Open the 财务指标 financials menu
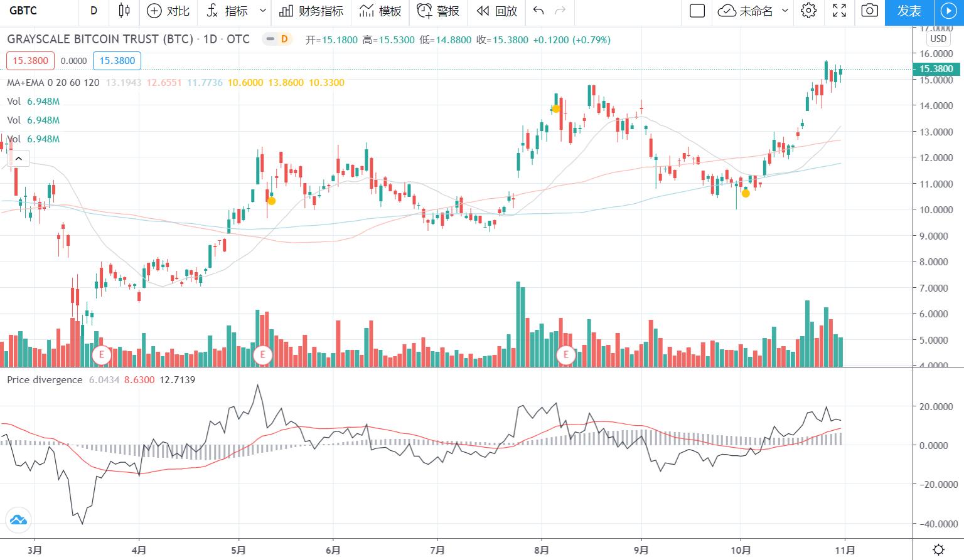Viewport: 964px width, 560px height. tap(311, 11)
